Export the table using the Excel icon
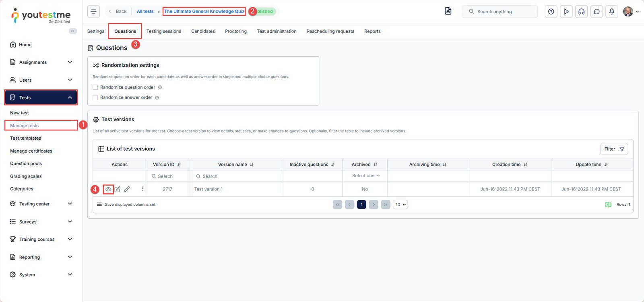Screen dimensions: 644x302 pyautogui.click(x=608, y=205)
